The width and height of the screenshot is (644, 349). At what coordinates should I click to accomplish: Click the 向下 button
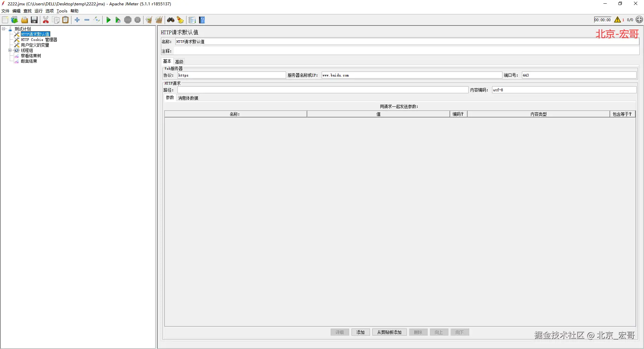tap(460, 332)
